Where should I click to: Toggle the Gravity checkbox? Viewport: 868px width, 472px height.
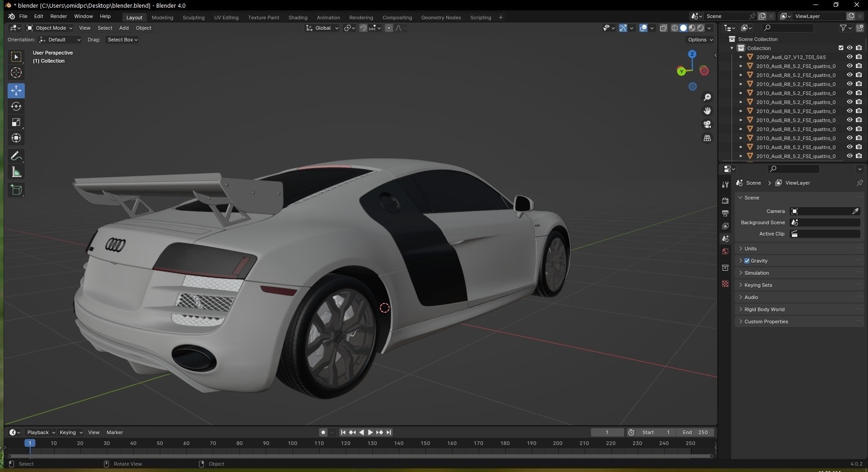tap(747, 261)
